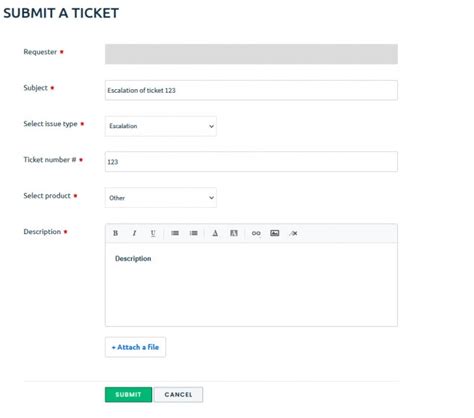Open the Select issue type dropdown
474x418 pixels.
click(161, 126)
